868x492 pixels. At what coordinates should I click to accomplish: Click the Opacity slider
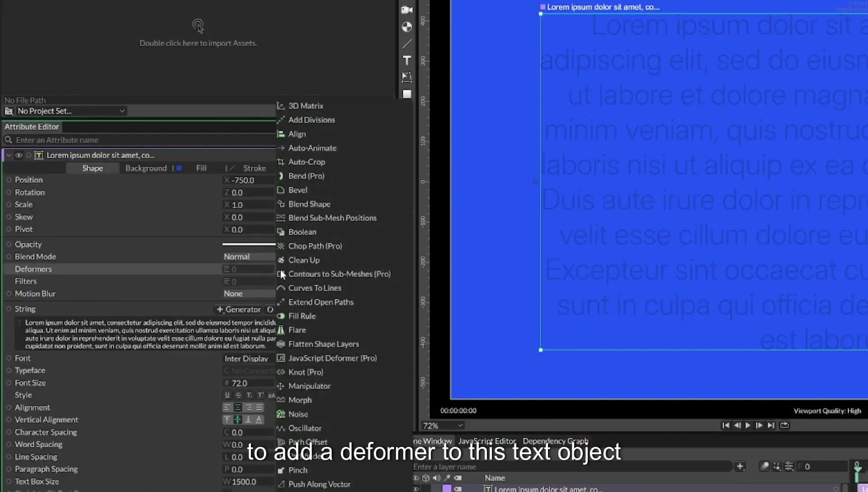(249, 244)
